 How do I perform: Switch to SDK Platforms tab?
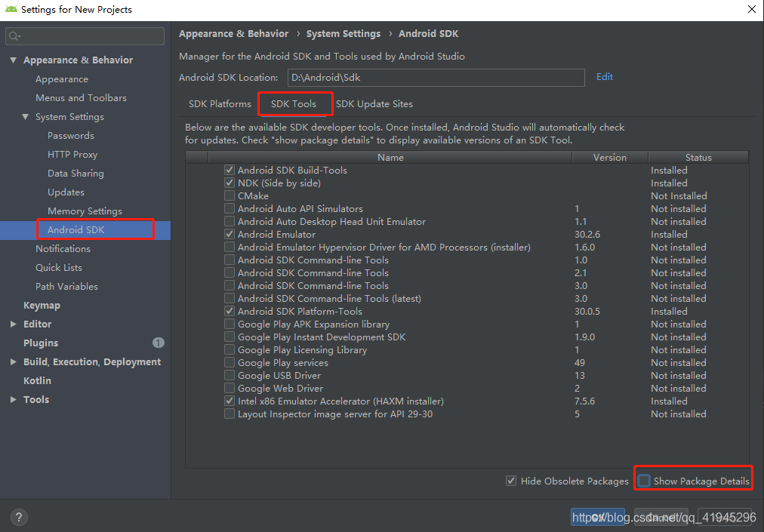click(x=220, y=104)
